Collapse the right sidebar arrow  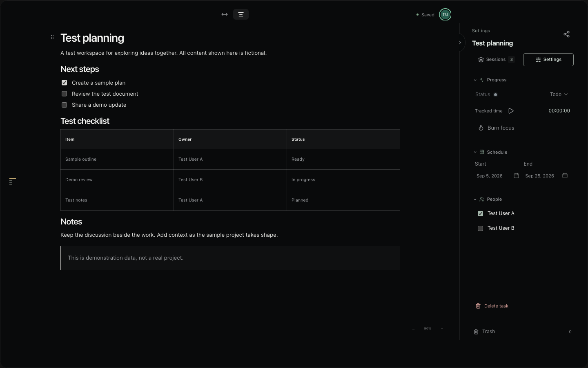[x=460, y=43]
